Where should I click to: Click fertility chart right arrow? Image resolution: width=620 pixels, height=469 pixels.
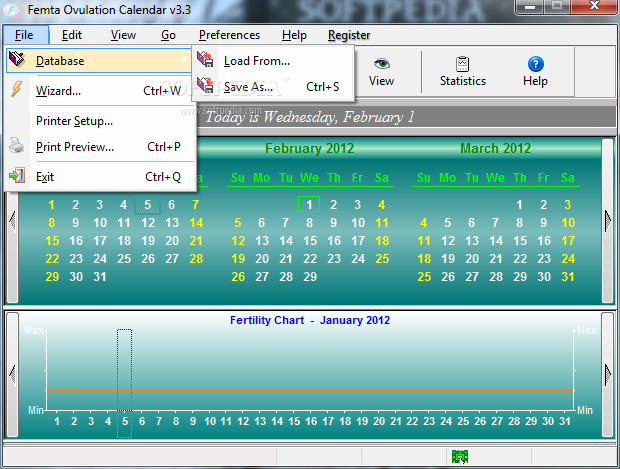[608, 374]
